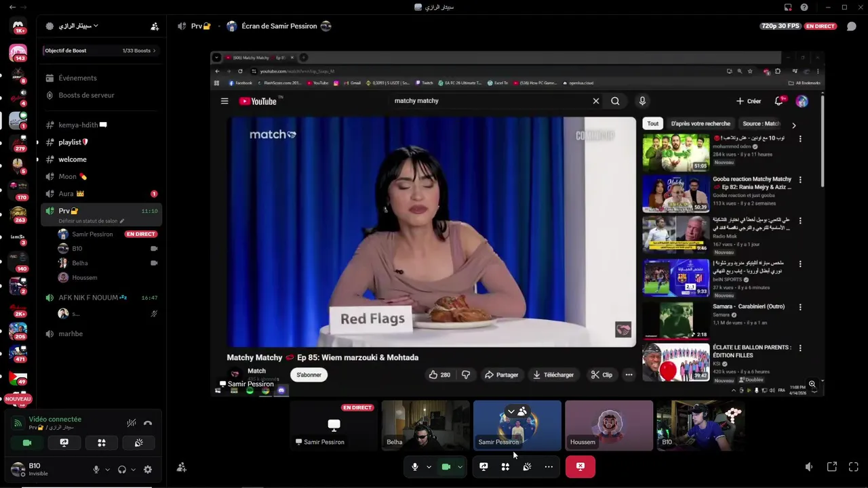Screen dimensions: 868x488
Task: Open soundboard from voice panel
Action: click(x=139, y=443)
